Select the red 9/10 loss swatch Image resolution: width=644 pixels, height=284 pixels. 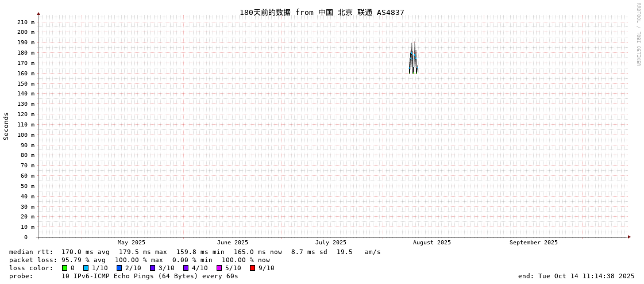[253, 268]
